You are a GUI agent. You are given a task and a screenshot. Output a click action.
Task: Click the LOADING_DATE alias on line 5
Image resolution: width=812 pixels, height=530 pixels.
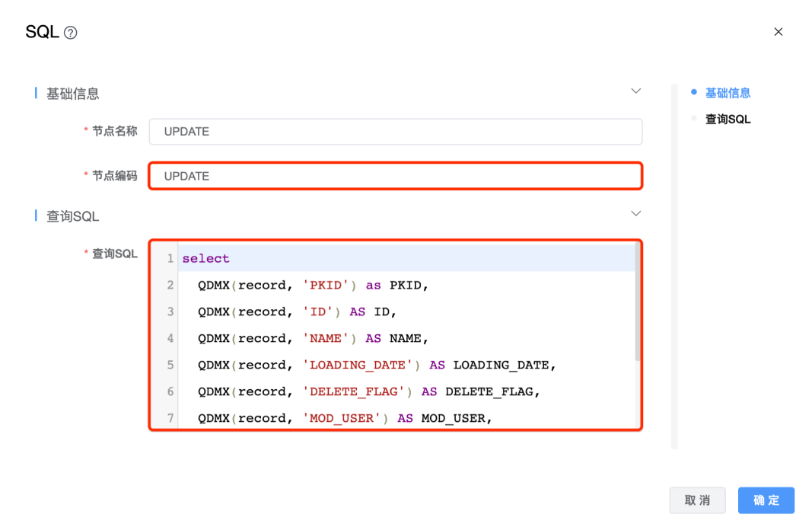(x=502, y=366)
